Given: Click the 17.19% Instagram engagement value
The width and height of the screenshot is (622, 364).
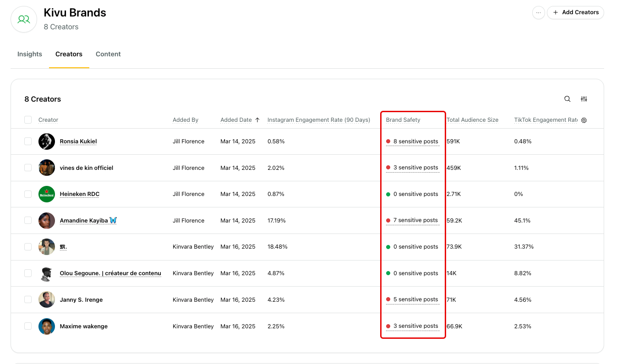Looking at the screenshot, I should click(277, 221).
